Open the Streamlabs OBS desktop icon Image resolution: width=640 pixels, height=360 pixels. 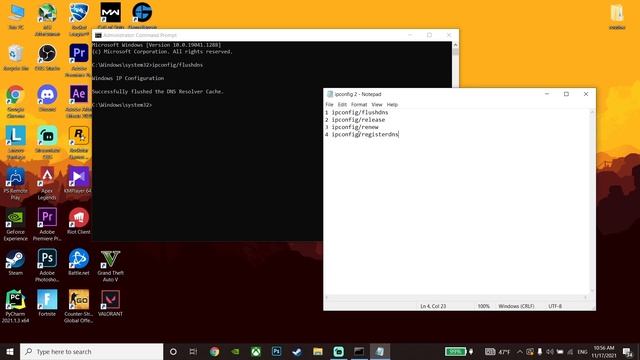coord(47,142)
